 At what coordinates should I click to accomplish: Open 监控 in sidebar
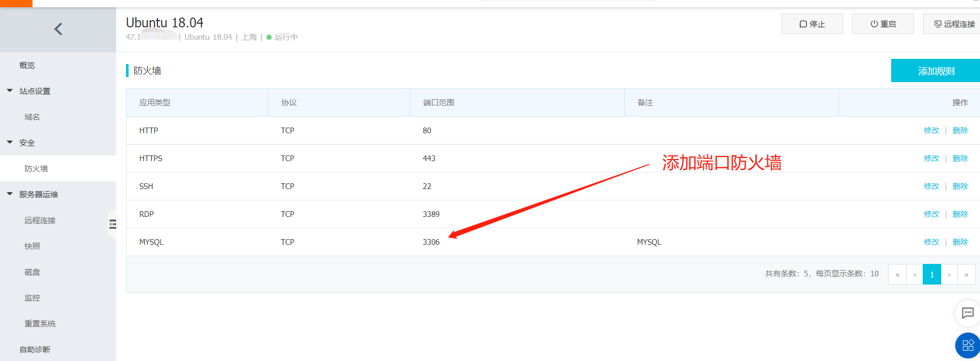(x=32, y=297)
